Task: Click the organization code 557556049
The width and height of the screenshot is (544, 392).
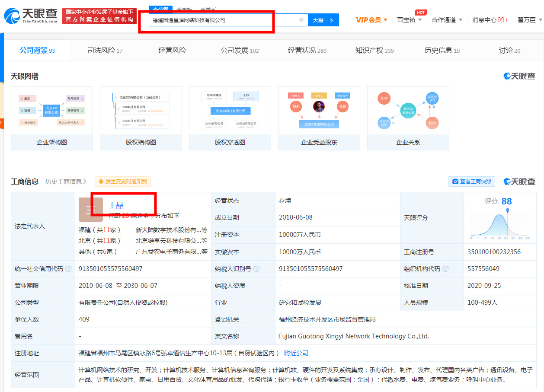Action: 483,269
